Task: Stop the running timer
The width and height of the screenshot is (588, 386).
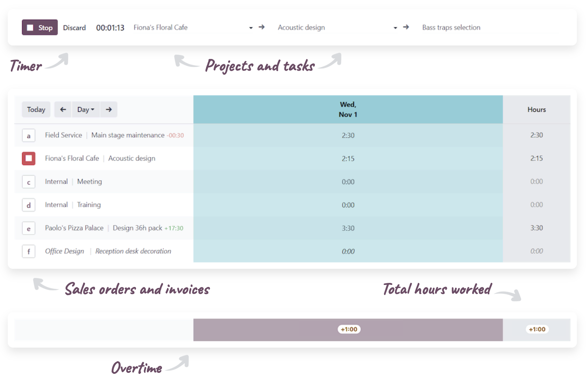Action: point(40,28)
